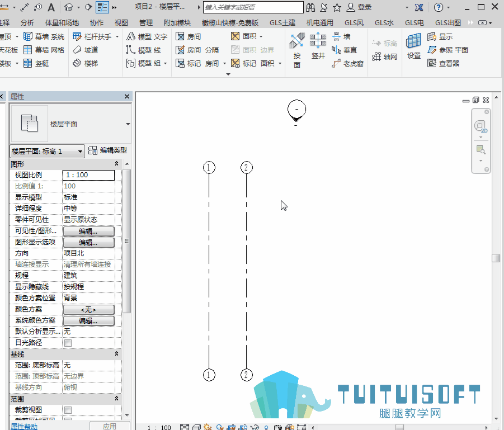Click Graphic Display Options (图形显示选项) Edit button
504x430 pixels.
(x=88, y=243)
